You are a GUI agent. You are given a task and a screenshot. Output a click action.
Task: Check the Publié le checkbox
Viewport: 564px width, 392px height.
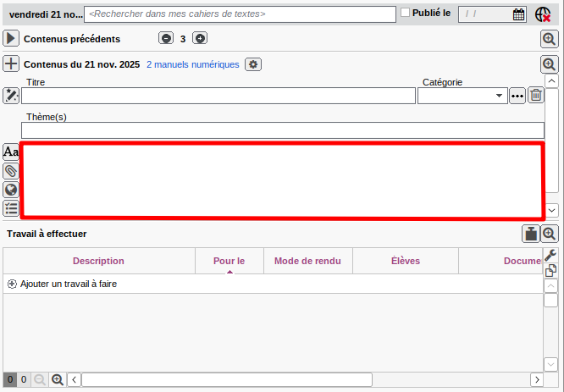[405, 13]
